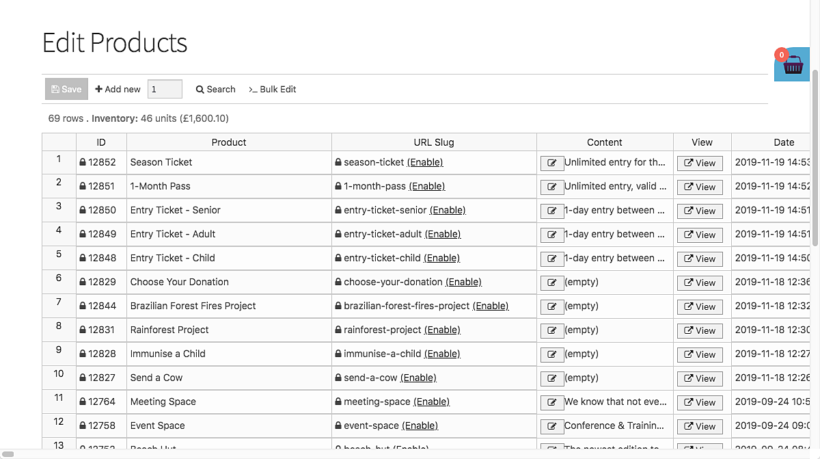Click the Product column header
This screenshot has height=459, width=820.
229,142
